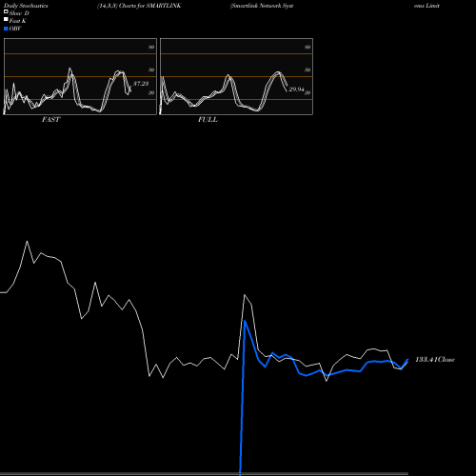
Task: Click the blue OBV legend swatch
Action: pos(6,29)
